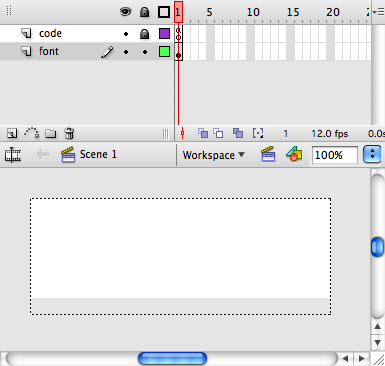Enable Onion Skin Outlines
Viewport: 385px width, 366px height.
pos(218,133)
